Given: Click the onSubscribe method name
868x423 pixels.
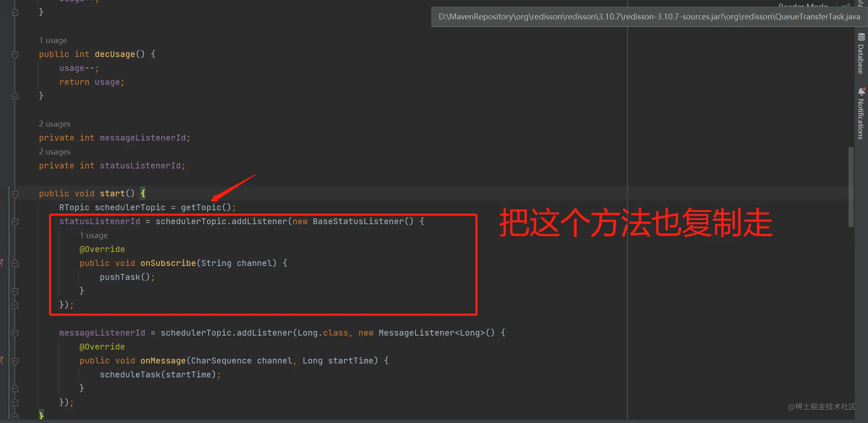Looking at the screenshot, I should [168, 263].
